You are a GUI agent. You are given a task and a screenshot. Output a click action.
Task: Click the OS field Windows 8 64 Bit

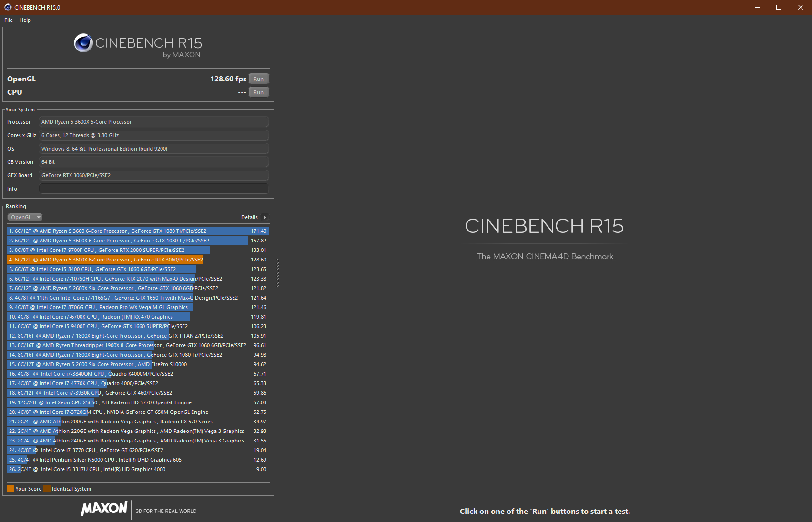point(154,149)
